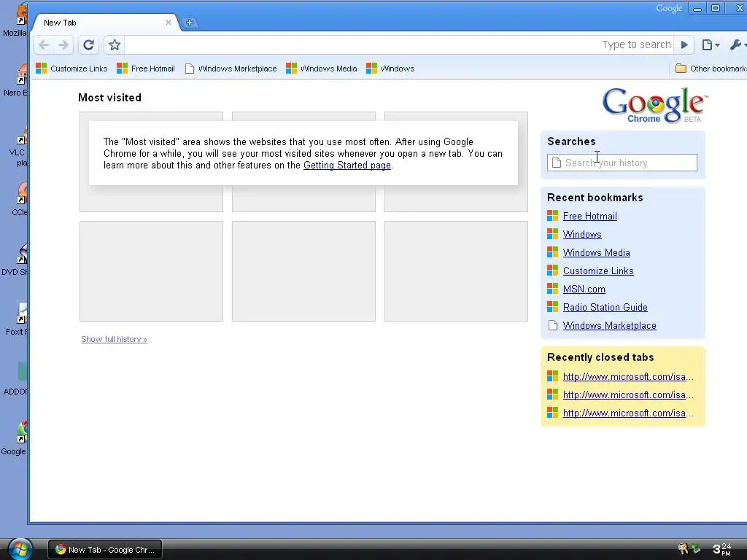The height and width of the screenshot is (560, 747).
Task: Open the Windows Start button
Action: coord(20,549)
